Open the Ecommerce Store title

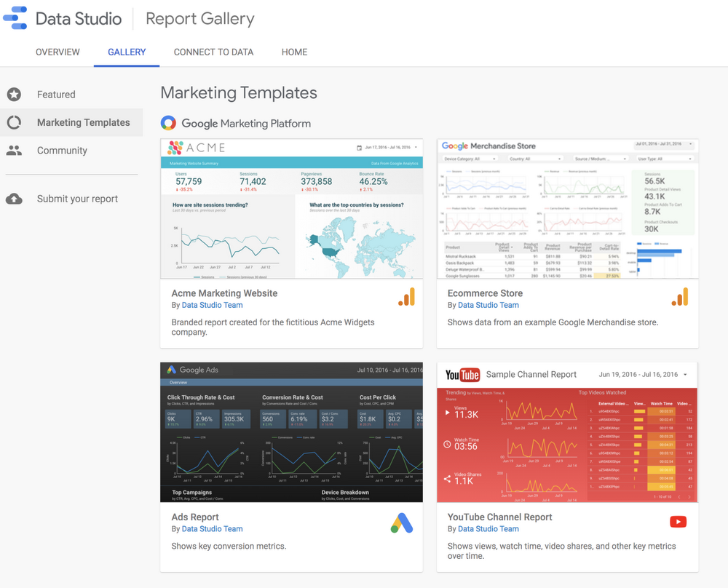click(x=485, y=293)
